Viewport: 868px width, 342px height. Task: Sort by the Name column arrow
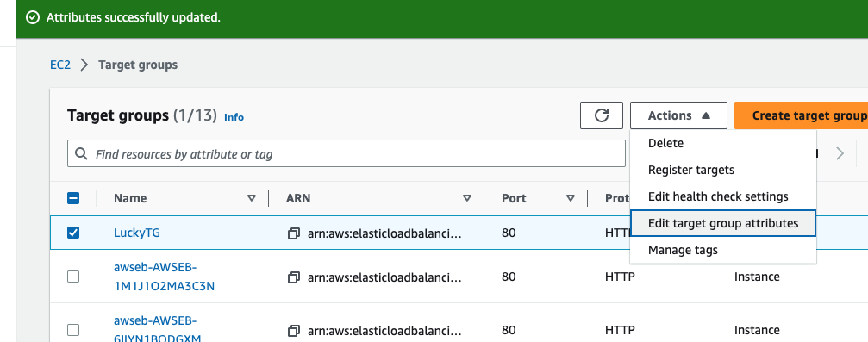point(252,198)
